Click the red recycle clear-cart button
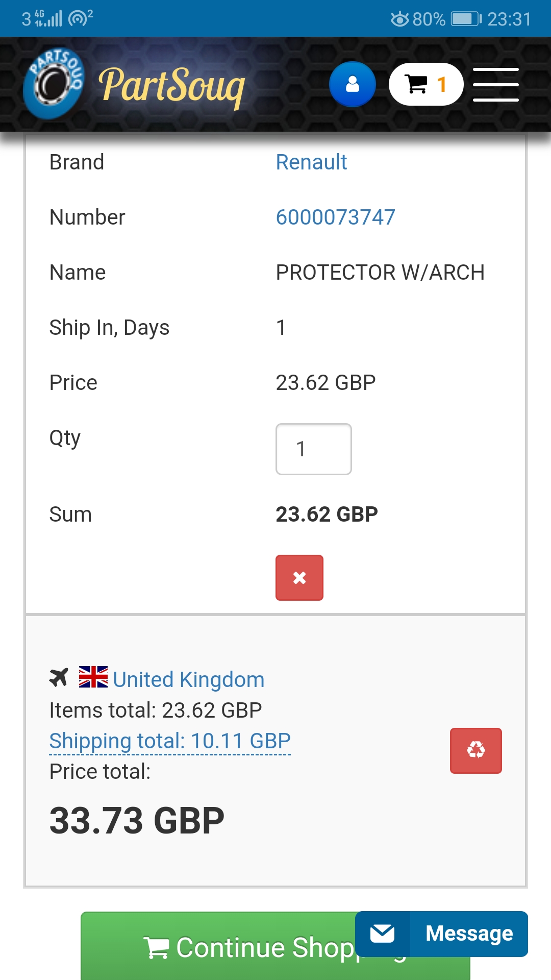Image resolution: width=551 pixels, height=980 pixels. pos(475,750)
